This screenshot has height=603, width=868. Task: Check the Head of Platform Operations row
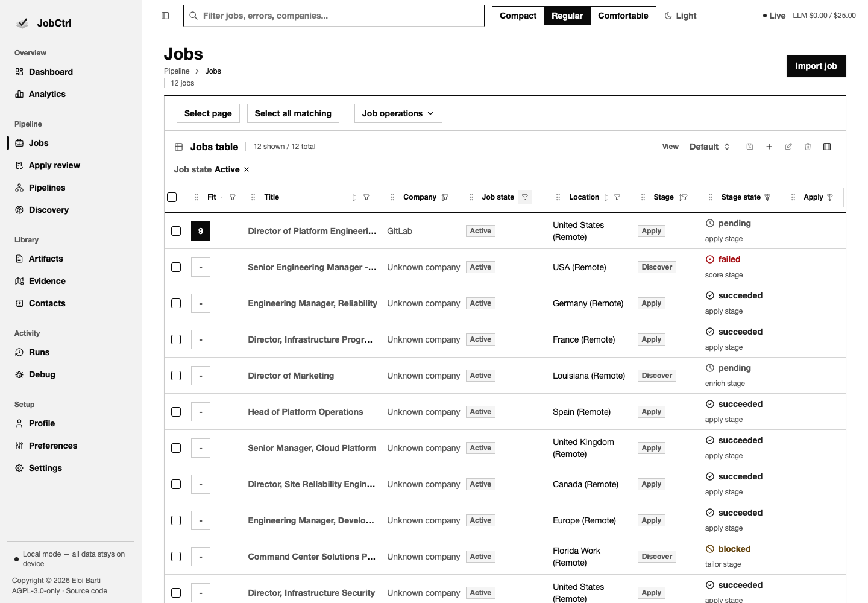point(176,412)
